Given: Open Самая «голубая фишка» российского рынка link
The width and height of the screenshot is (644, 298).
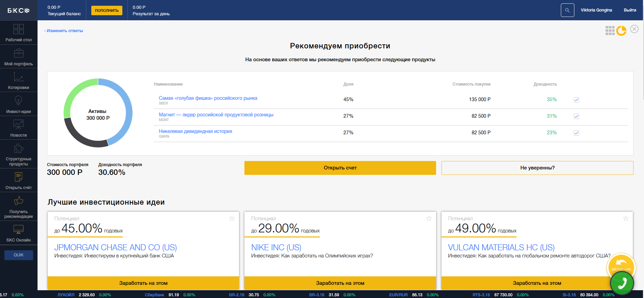Looking at the screenshot, I should pyautogui.click(x=208, y=98).
